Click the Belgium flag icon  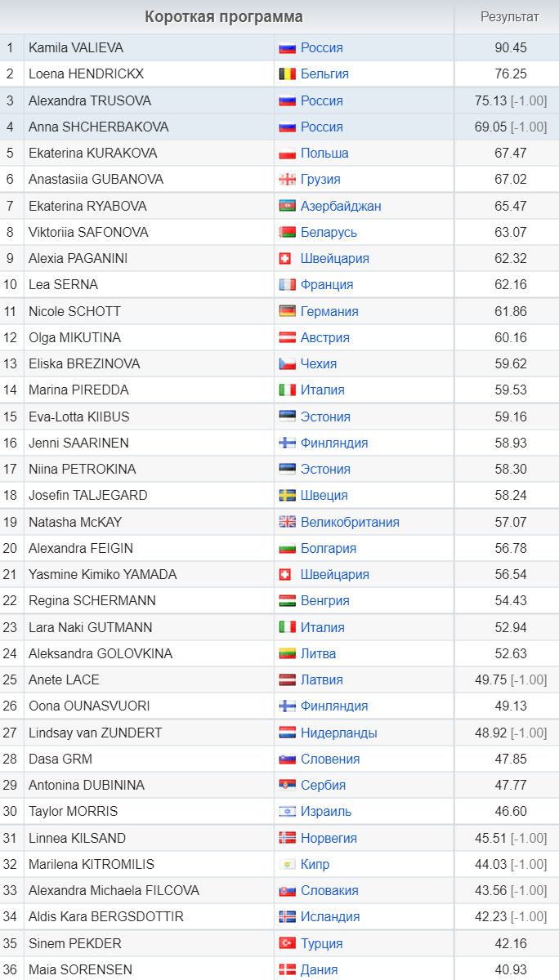tap(287, 74)
